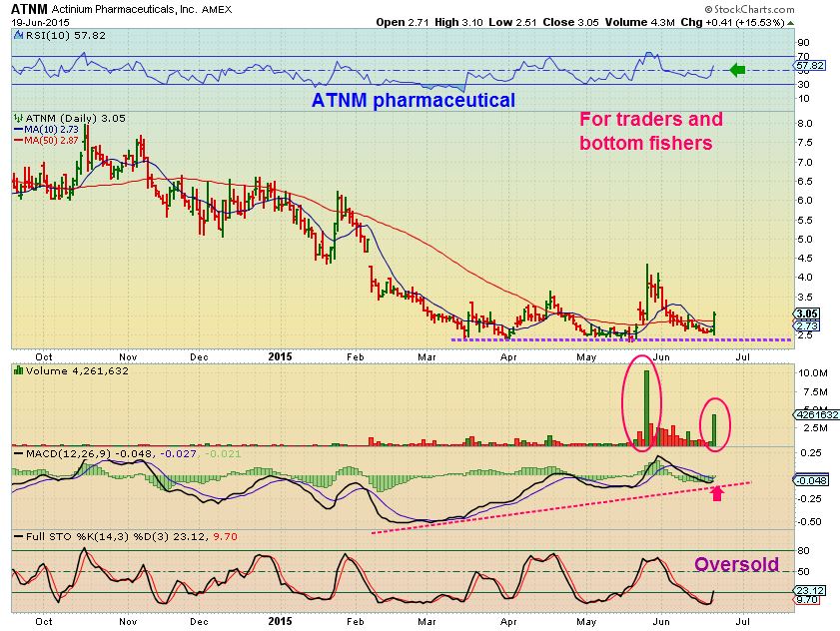The image size is (840, 631).
Task: Click the boxed 3.05 last-price tag
Action: 806,314
